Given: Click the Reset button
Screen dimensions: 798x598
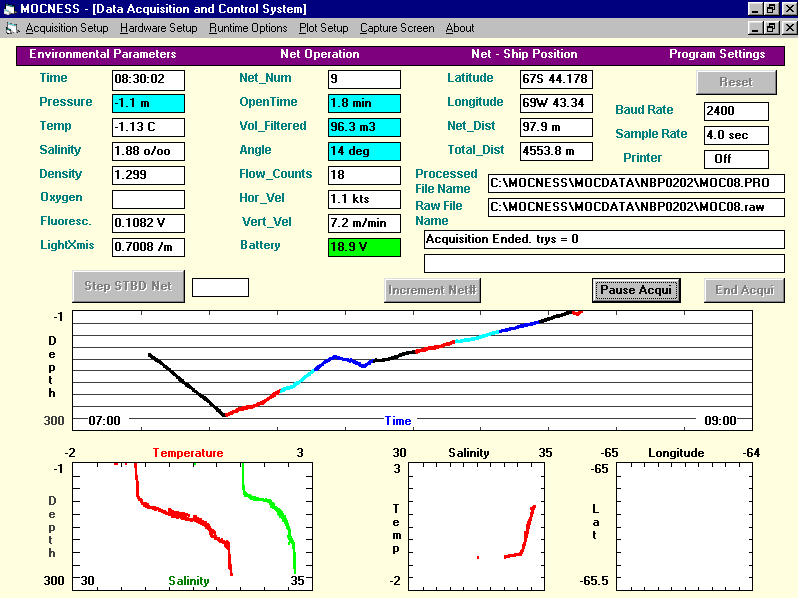Looking at the screenshot, I should coord(736,82).
